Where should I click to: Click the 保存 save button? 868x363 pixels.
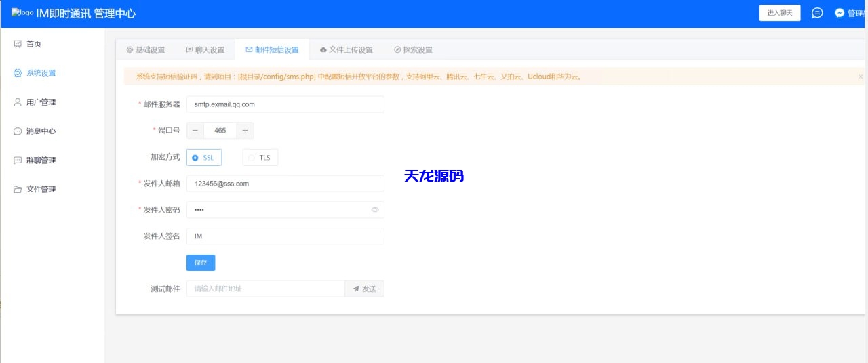(201, 263)
